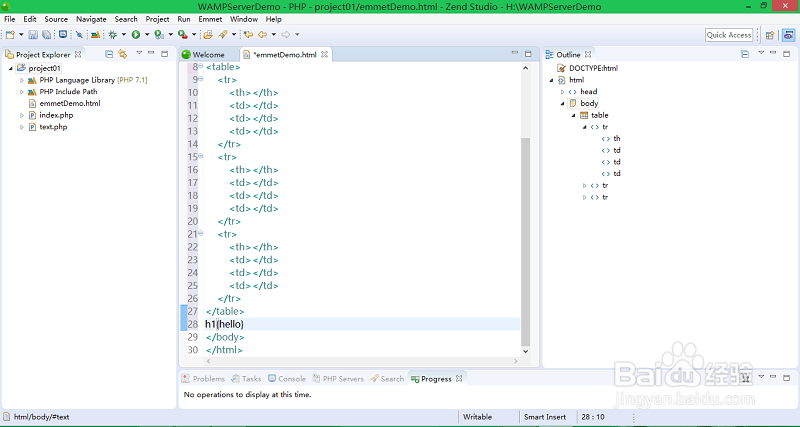Close the emmetDemo.html editor tab
This screenshot has width=800, height=427.
[x=324, y=54]
